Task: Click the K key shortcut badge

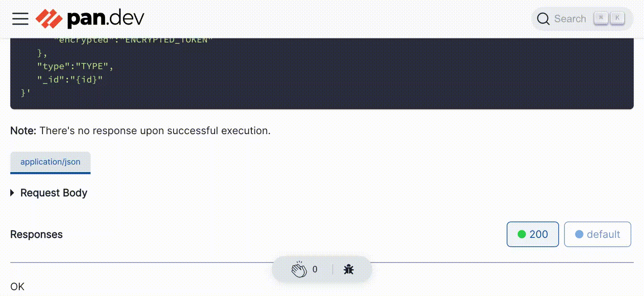Action: 617,18
